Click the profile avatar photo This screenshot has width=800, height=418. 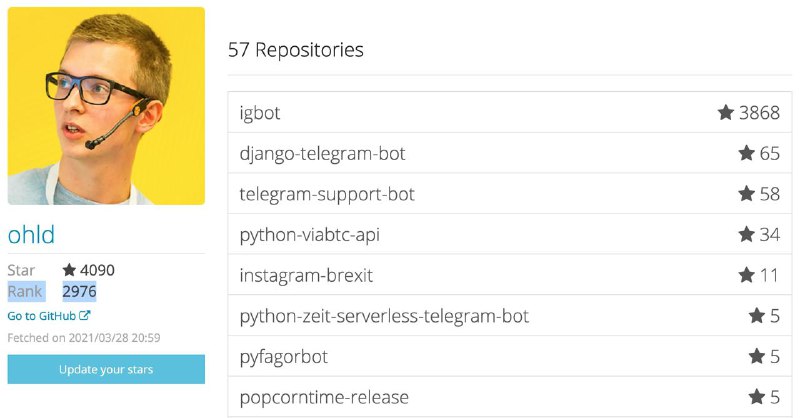(x=106, y=106)
